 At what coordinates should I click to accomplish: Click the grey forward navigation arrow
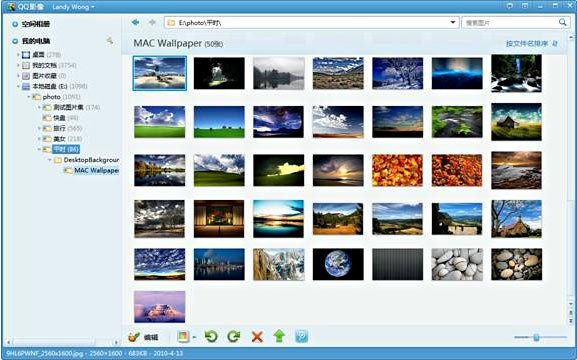(x=152, y=22)
